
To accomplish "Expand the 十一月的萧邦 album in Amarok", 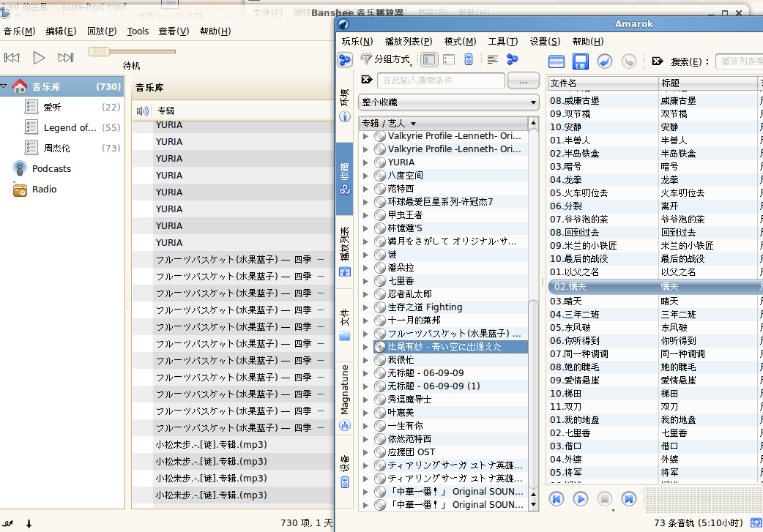I will (365, 321).
